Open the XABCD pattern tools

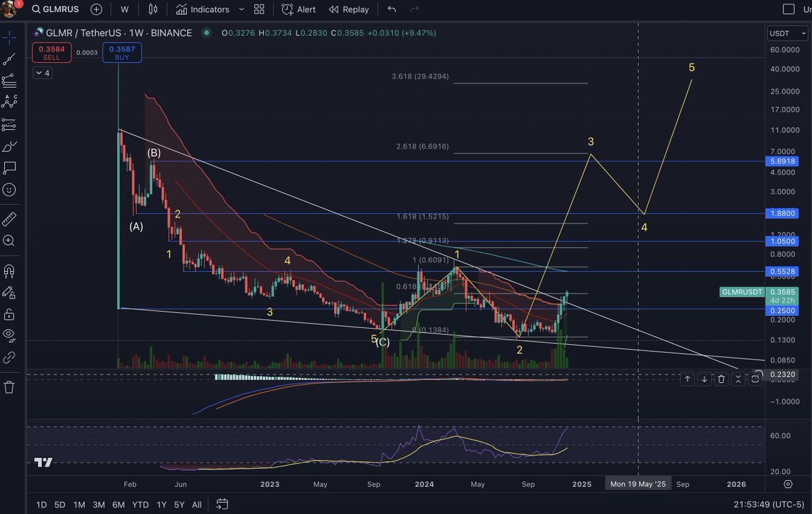[9, 101]
